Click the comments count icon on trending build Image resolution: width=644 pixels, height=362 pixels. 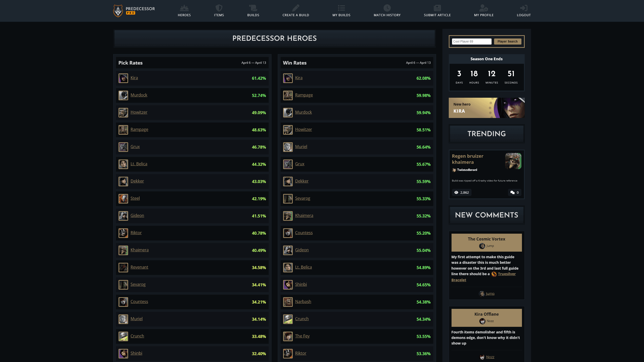tap(512, 192)
